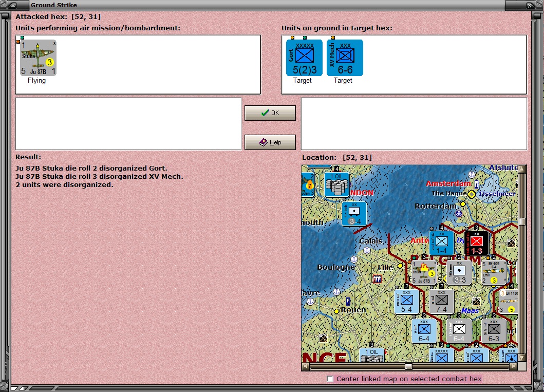Click the yellow Lille city dot
This screenshot has height=392, width=544.
tap(400, 266)
